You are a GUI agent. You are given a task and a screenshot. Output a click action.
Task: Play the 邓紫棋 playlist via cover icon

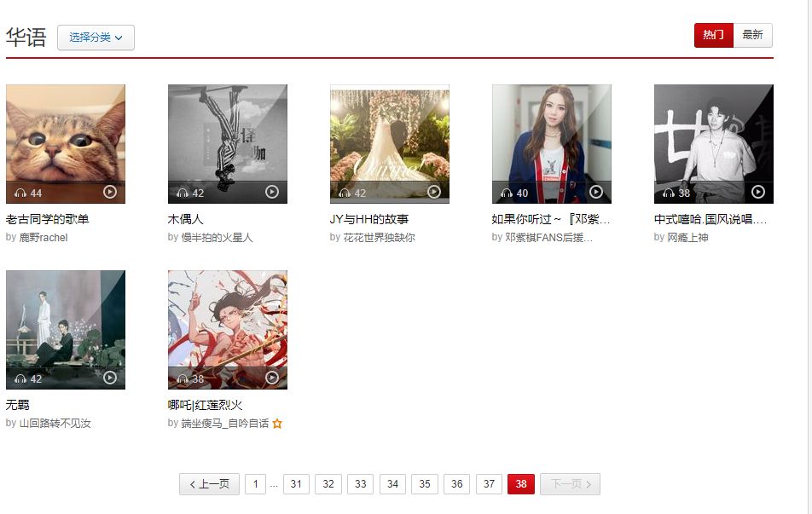(596, 192)
